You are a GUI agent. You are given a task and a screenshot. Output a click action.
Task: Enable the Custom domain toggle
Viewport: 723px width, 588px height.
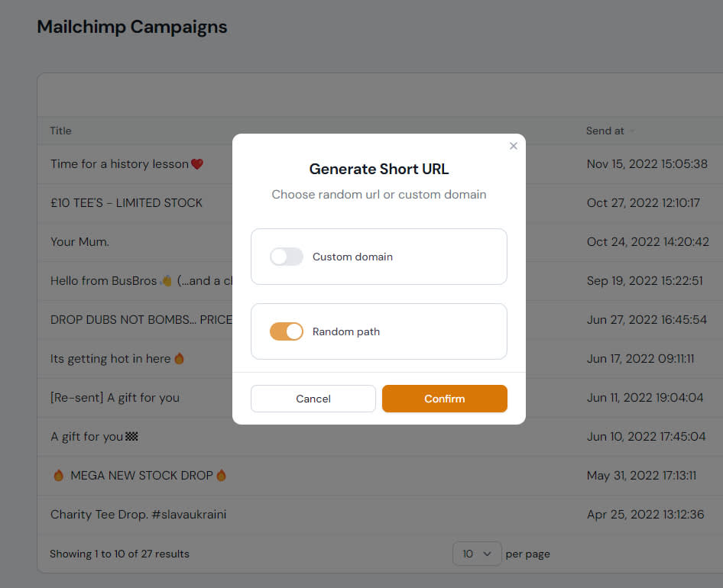[287, 257]
